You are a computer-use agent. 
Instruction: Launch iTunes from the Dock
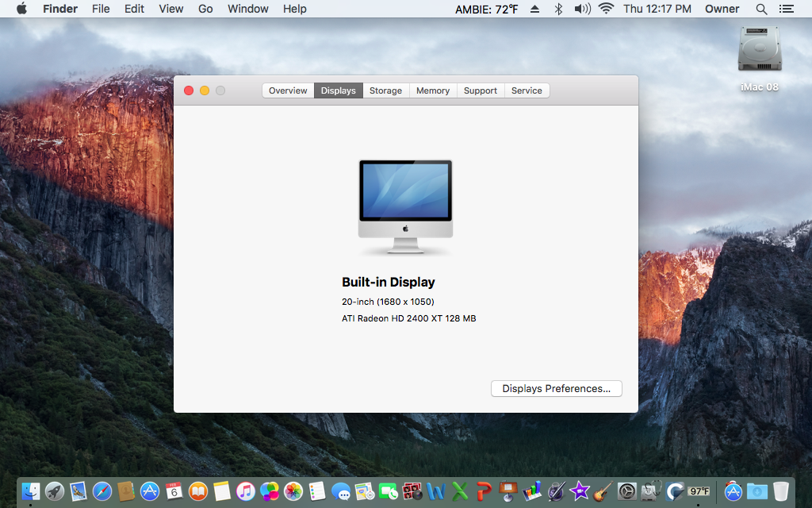click(246, 491)
